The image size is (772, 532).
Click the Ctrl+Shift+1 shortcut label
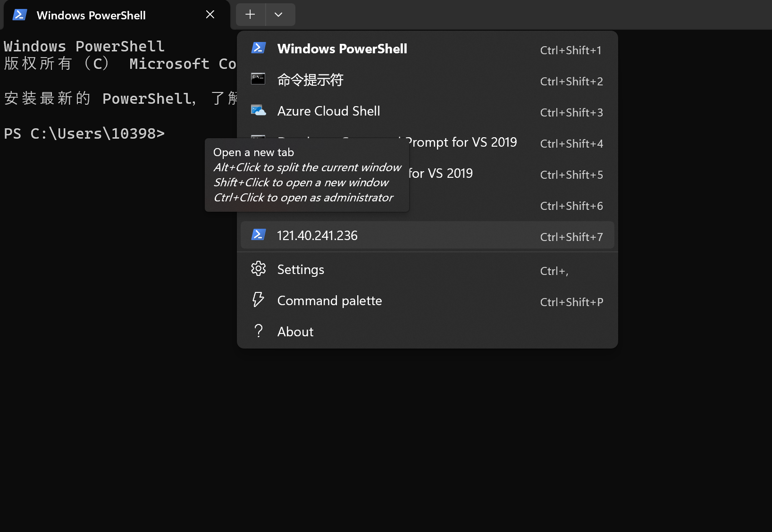571,50
